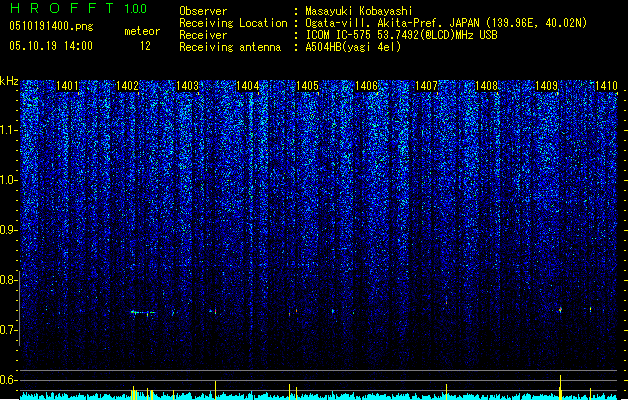Click the 0.9 kHz axis label

tap(8, 230)
